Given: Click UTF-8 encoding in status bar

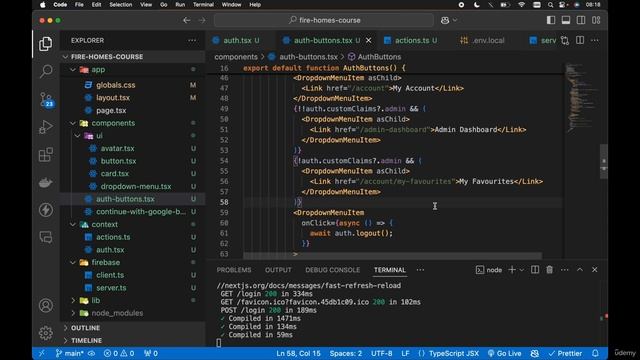Looking at the screenshot, I should 382,353.
